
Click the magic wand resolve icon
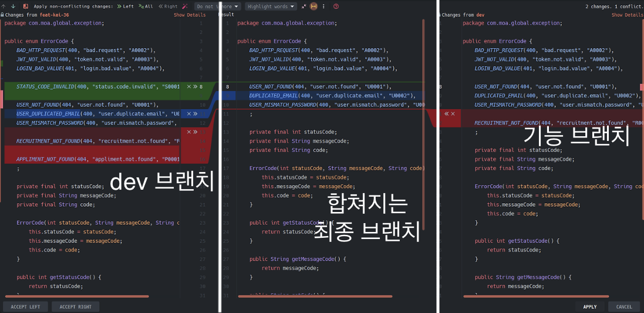[x=186, y=6]
